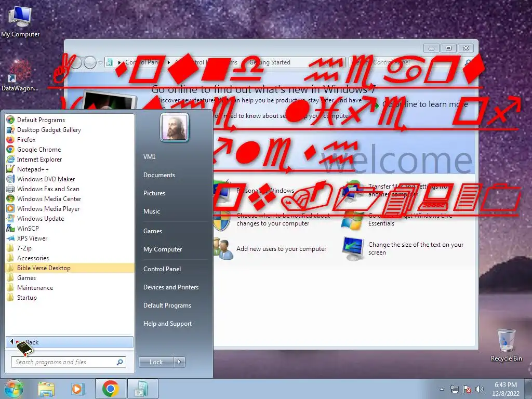Open the network tray icon
532x399 pixels.
[x=454, y=389]
